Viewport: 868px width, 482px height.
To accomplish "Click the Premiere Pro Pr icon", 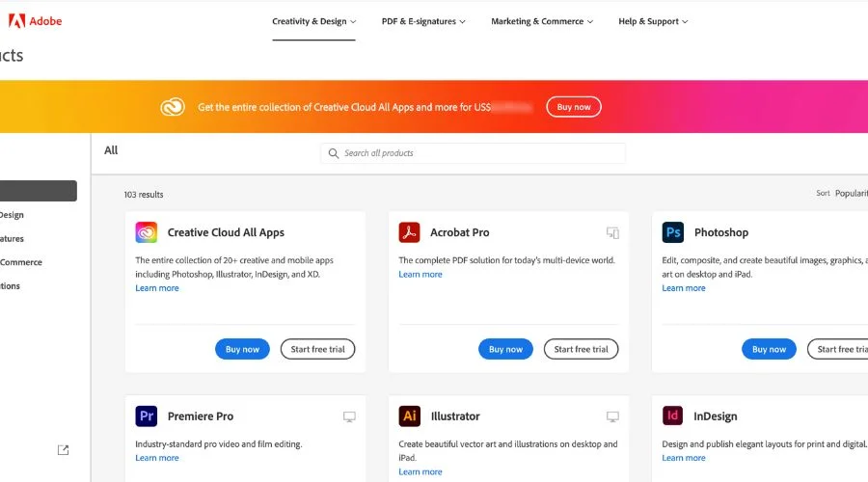I will [147, 416].
